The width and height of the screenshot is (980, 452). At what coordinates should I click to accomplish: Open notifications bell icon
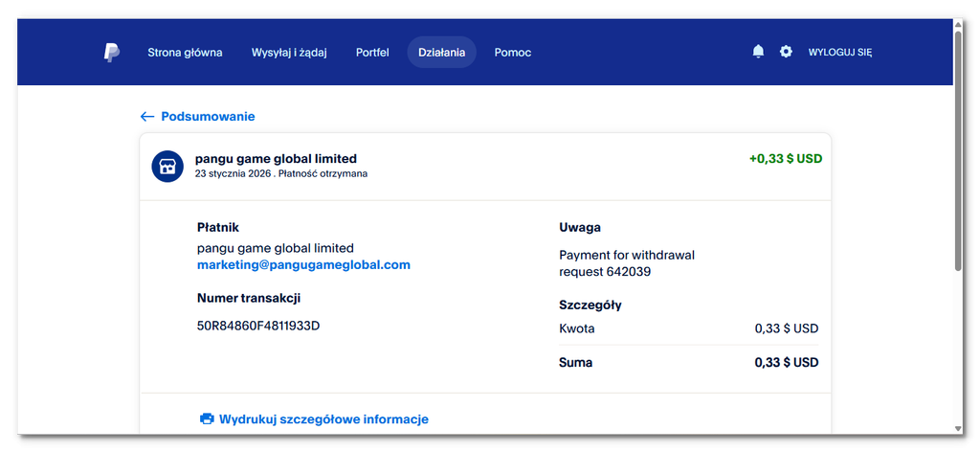[758, 52]
